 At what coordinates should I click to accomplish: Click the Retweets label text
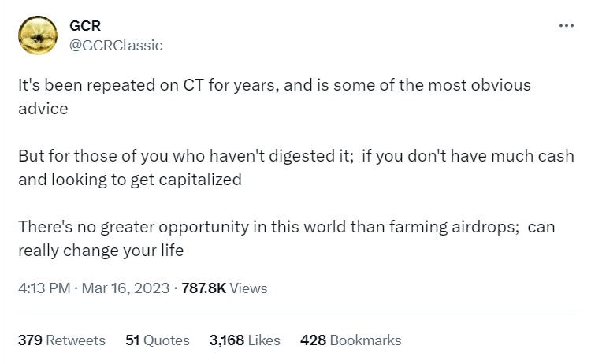point(76,340)
